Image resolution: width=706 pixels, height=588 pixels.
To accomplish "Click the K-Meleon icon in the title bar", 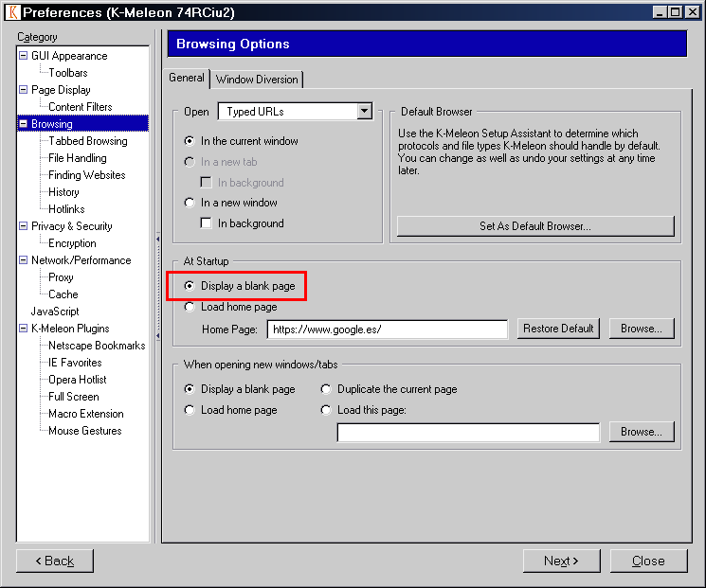I will click(13, 12).
